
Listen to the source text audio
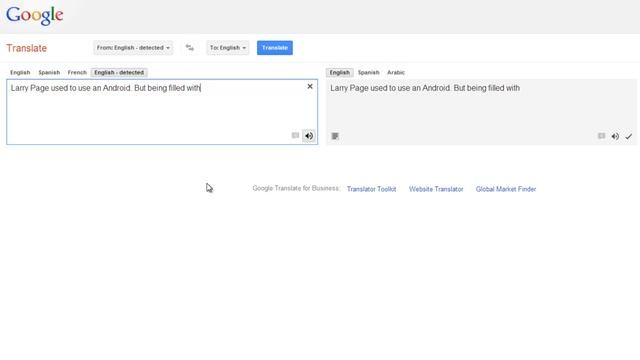(309, 136)
